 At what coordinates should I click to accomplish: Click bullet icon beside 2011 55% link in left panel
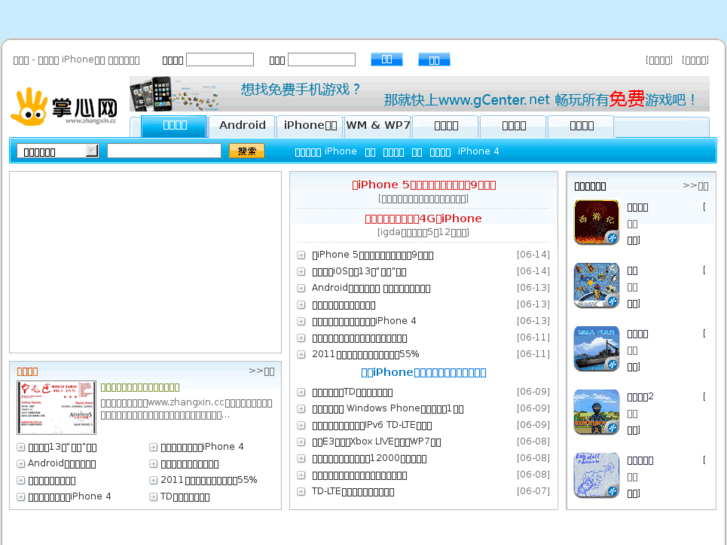153,480
